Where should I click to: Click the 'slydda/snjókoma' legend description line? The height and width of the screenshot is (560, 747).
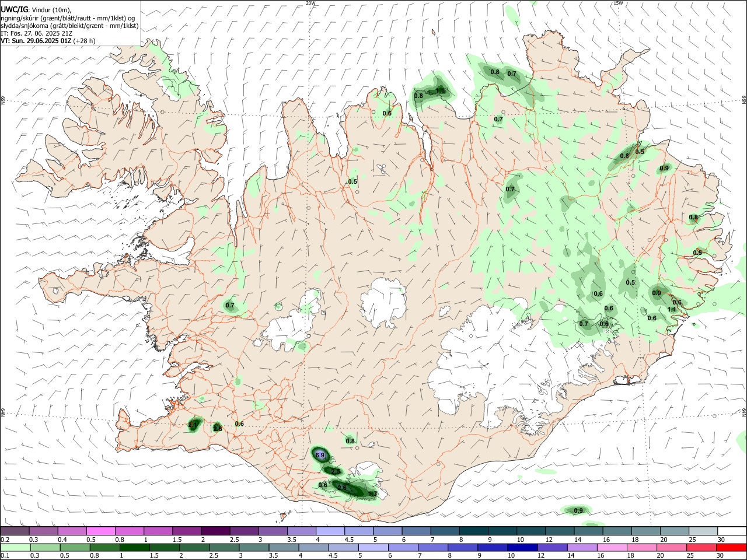click(x=69, y=26)
